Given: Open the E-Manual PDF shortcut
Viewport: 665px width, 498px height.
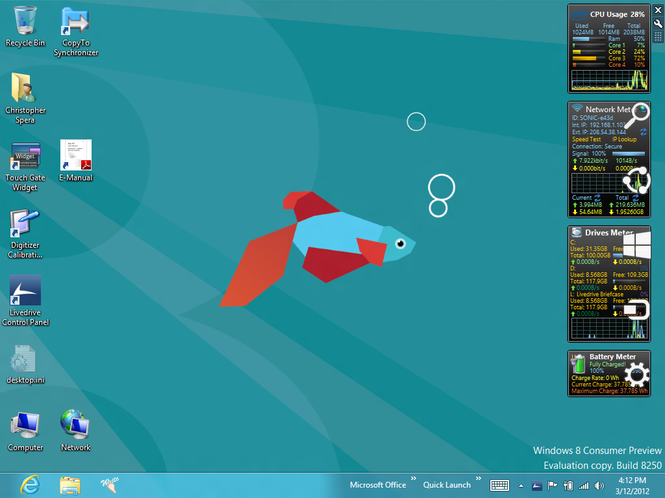Looking at the screenshot, I should (75, 160).
